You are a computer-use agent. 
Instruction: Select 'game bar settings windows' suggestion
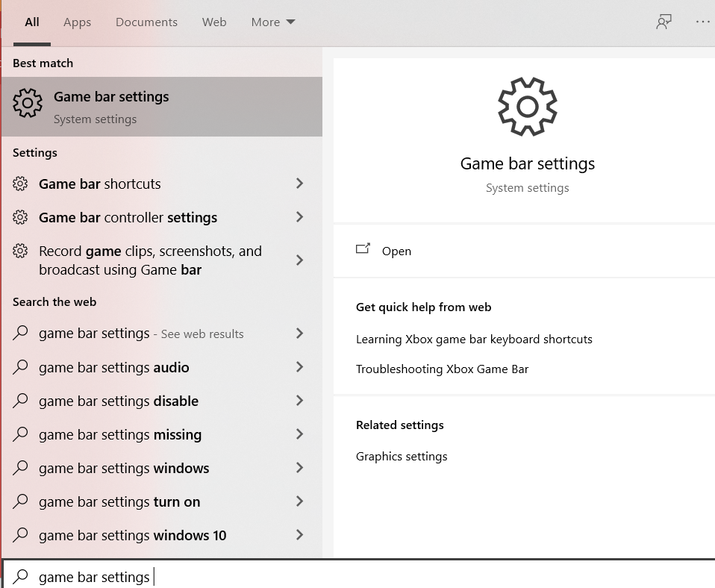point(162,468)
